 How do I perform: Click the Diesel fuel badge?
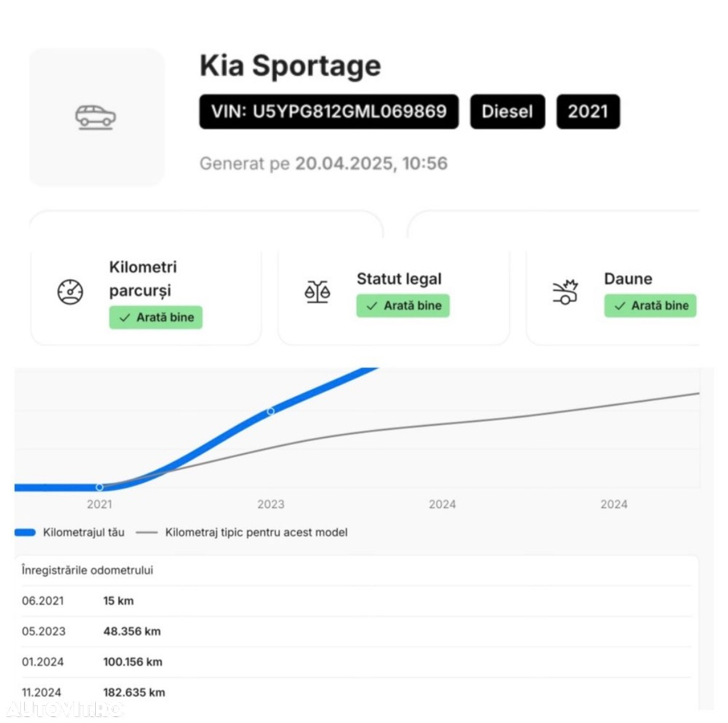point(507,112)
